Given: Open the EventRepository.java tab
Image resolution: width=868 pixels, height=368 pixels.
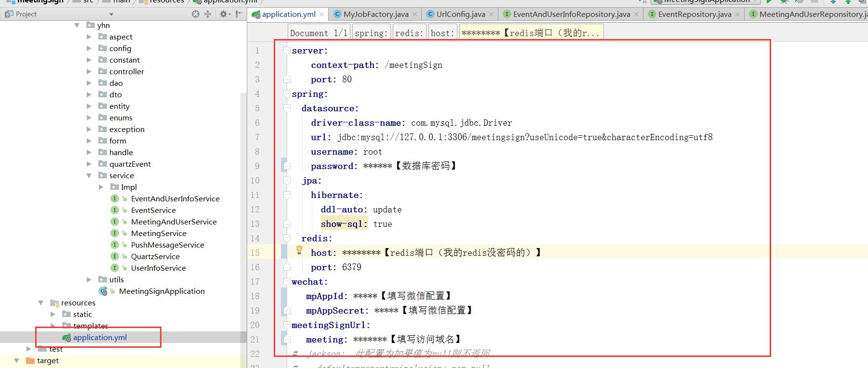Looking at the screenshot, I should (694, 14).
